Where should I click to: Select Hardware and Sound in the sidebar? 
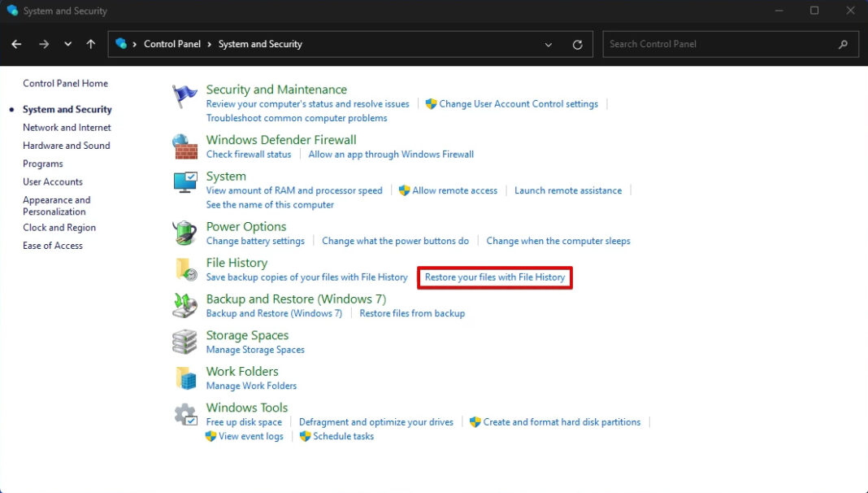pyautogui.click(x=66, y=145)
